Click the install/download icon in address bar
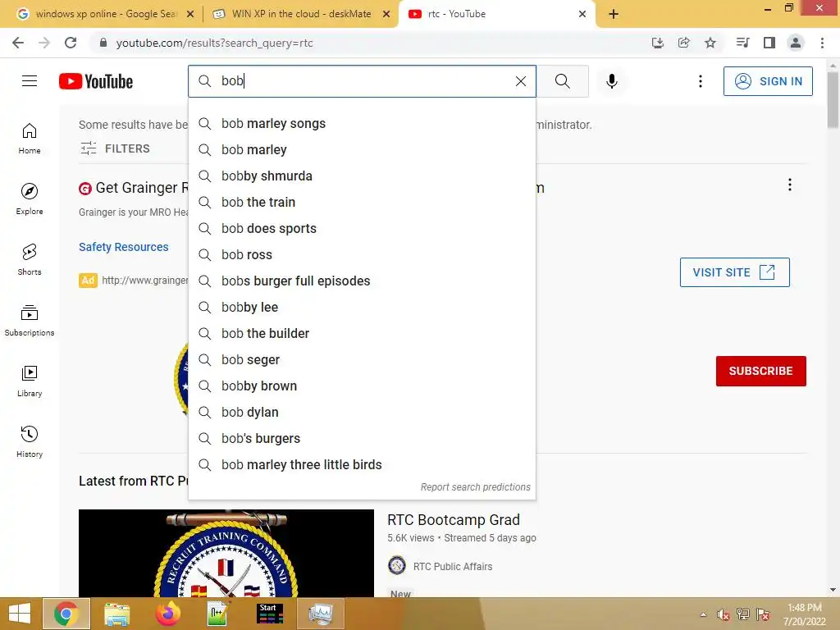Viewport: 840px width, 630px height. (x=658, y=43)
